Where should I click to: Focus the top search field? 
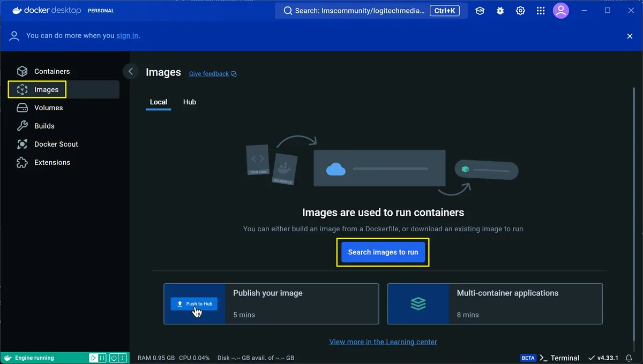[371, 11]
